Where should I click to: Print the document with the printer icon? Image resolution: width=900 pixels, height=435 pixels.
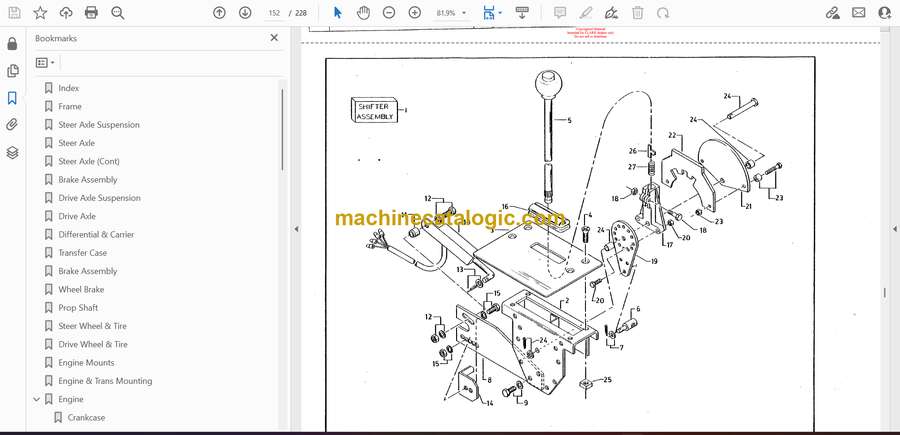(x=91, y=13)
